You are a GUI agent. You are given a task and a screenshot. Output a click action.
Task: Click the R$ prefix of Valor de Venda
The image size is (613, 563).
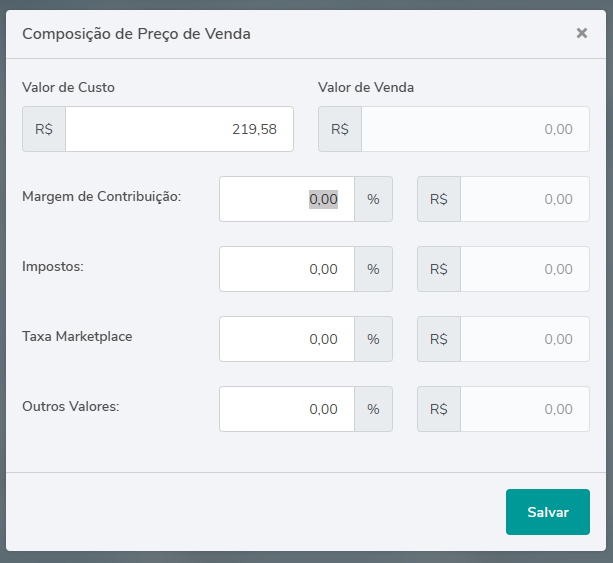point(340,129)
